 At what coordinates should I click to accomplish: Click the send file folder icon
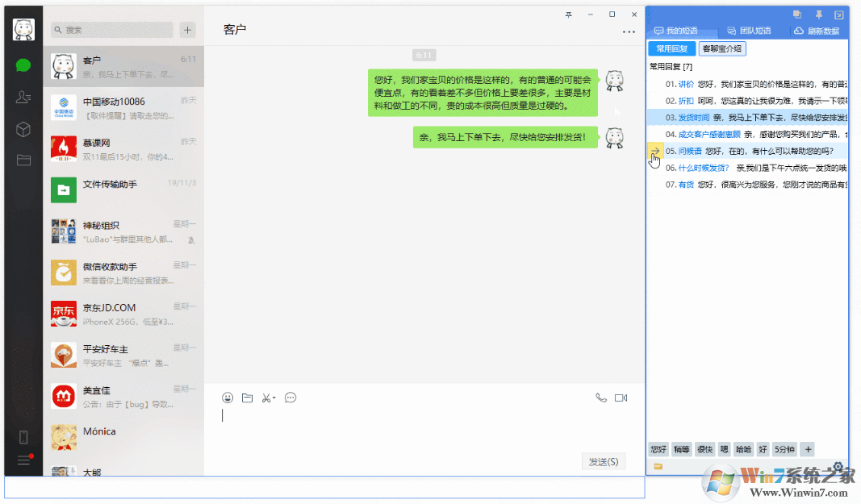(x=248, y=398)
